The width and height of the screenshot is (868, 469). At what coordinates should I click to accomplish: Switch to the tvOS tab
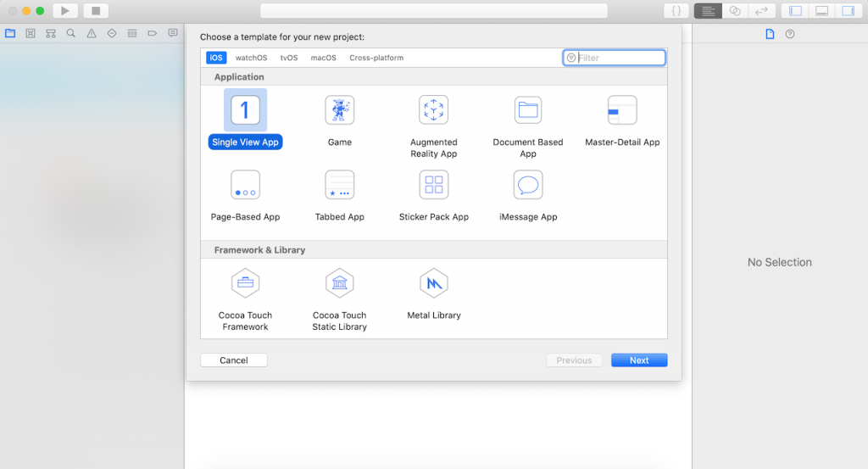pyautogui.click(x=289, y=58)
